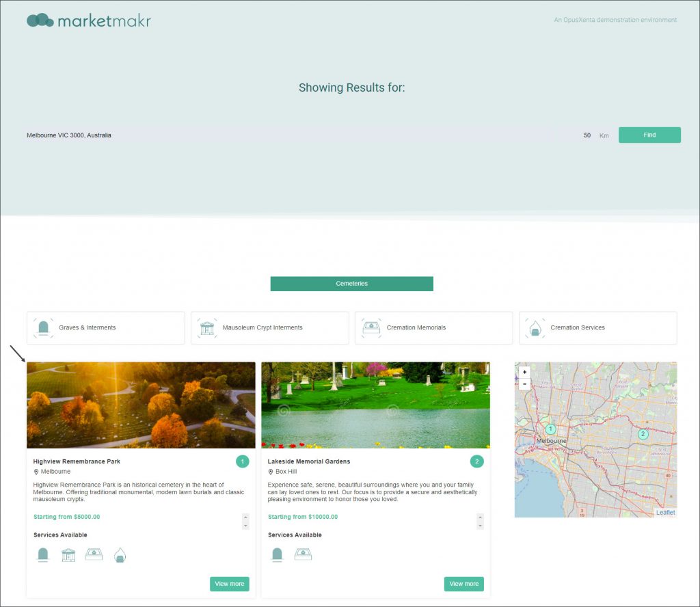The height and width of the screenshot is (607, 700).
Task: Click the Find button
Action: click(649, 135)
